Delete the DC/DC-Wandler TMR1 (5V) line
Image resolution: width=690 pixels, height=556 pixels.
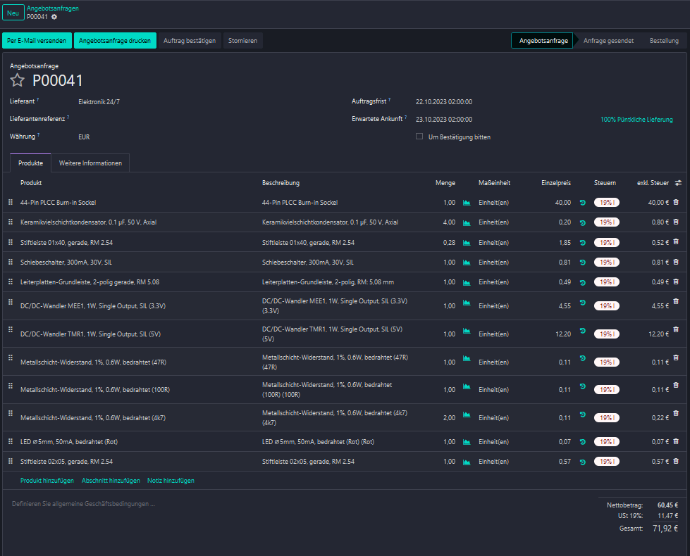point(676,333)
